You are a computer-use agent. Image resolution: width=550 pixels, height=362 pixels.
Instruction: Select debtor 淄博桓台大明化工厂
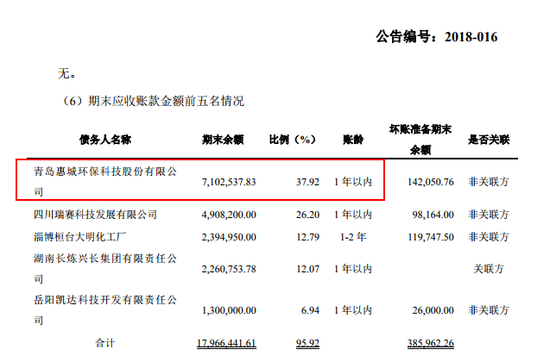80,237
